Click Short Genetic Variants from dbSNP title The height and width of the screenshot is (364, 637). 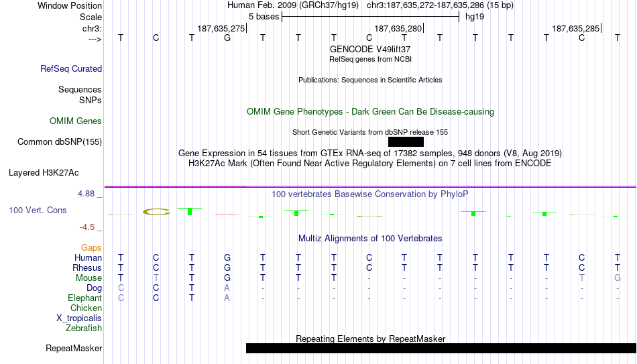point(370,132)
